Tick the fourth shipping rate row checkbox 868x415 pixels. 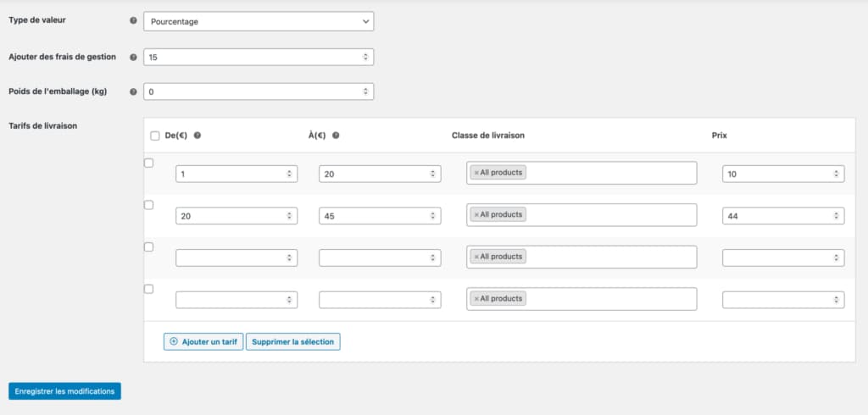pyautogui.click(x=148, y=289)
